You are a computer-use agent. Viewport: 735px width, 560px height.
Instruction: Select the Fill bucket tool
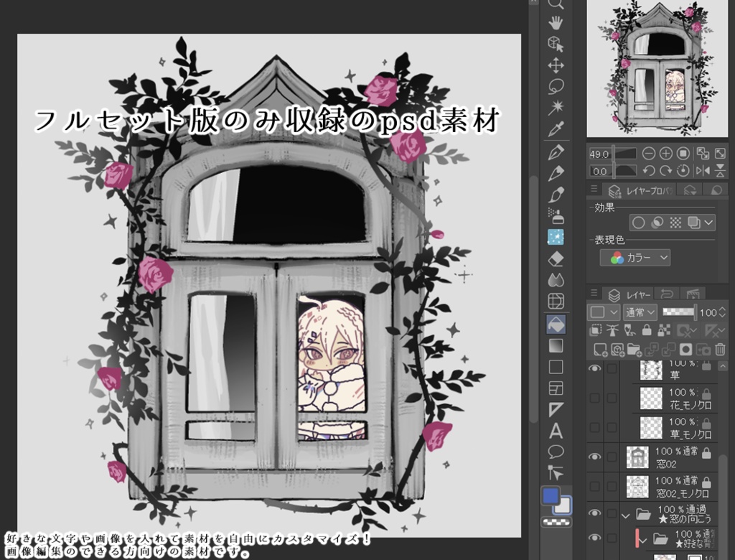click(x=556, y=324)
